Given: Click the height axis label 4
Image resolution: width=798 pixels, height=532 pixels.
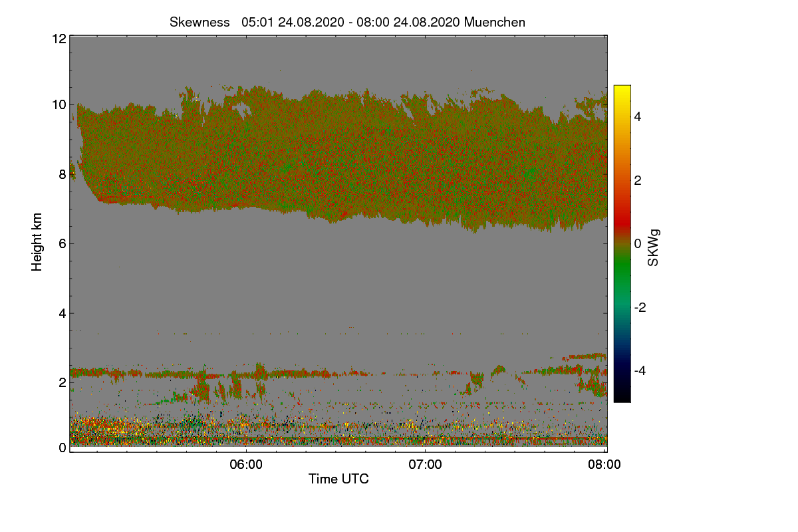Looking at the screenshot, I should (x=63, y=313).
